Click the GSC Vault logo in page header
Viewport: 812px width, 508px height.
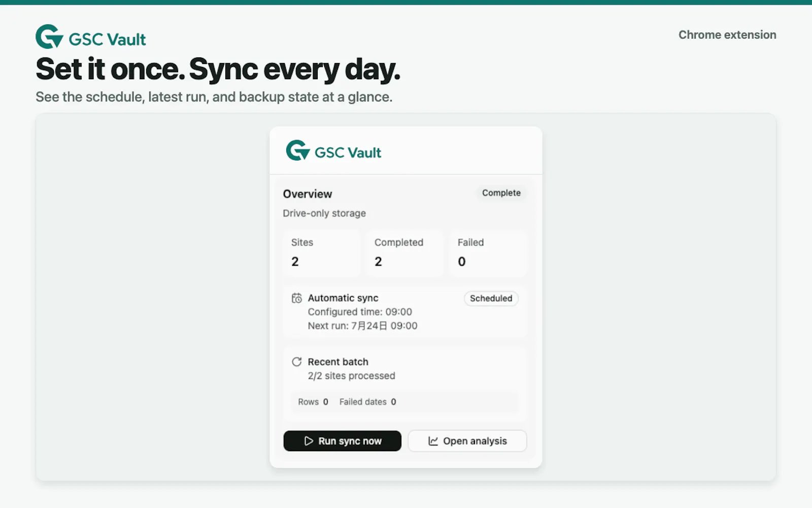pos(91,37)
